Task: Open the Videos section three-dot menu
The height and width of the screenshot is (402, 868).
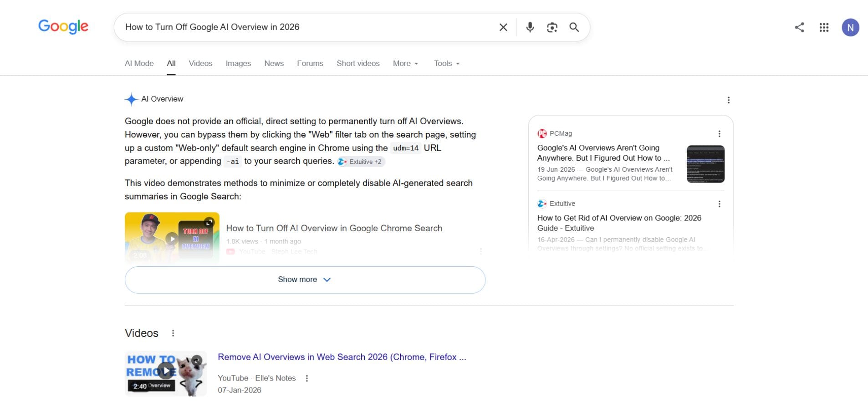Action: pos(173,333)
